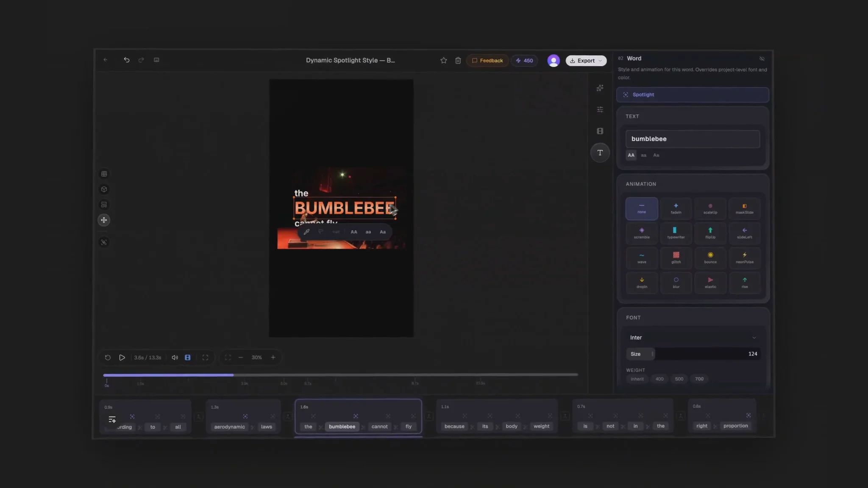Set font weight to 500
The width and height of the screenshot is (868, 488).
[679, 379]
